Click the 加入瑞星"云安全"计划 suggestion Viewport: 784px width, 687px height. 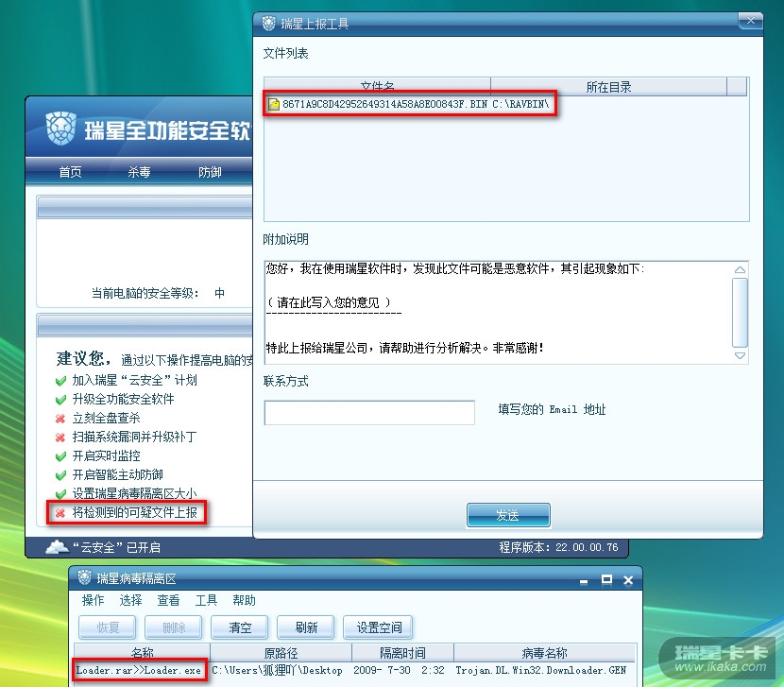pos(134,381)
